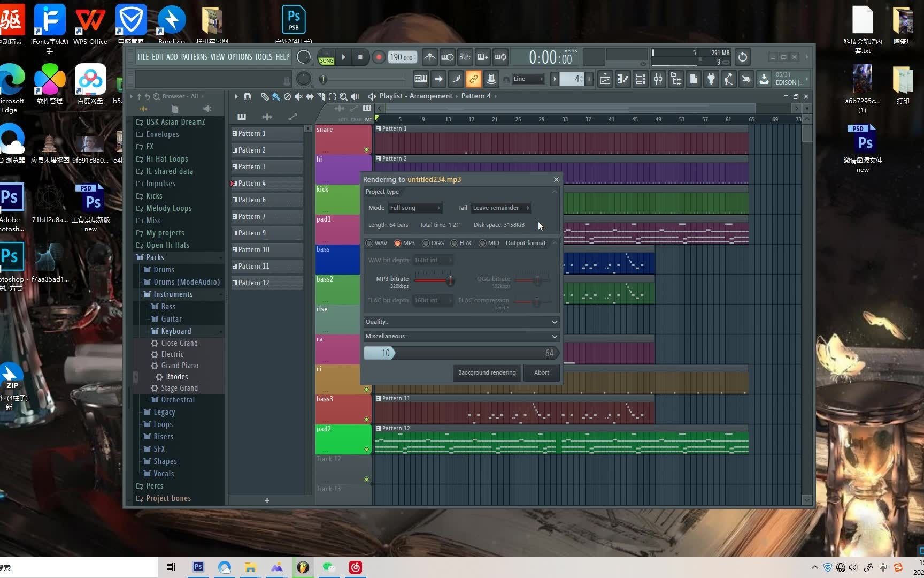This screenshot has height=578, width=924.
Task: Open the Piano roll window icon
Action: pos(623,79)
